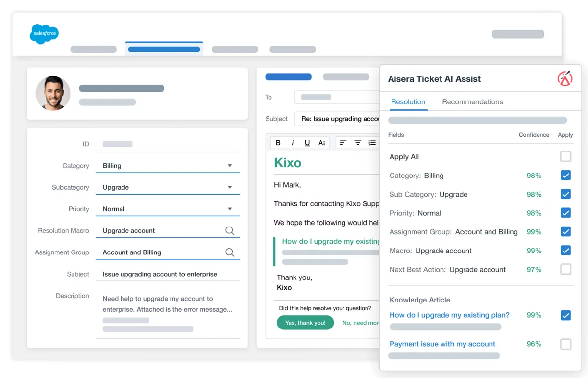Click the Salesforce cloud logo
The height and width of the screenshot is (378, 588).
tap(44, 34)
